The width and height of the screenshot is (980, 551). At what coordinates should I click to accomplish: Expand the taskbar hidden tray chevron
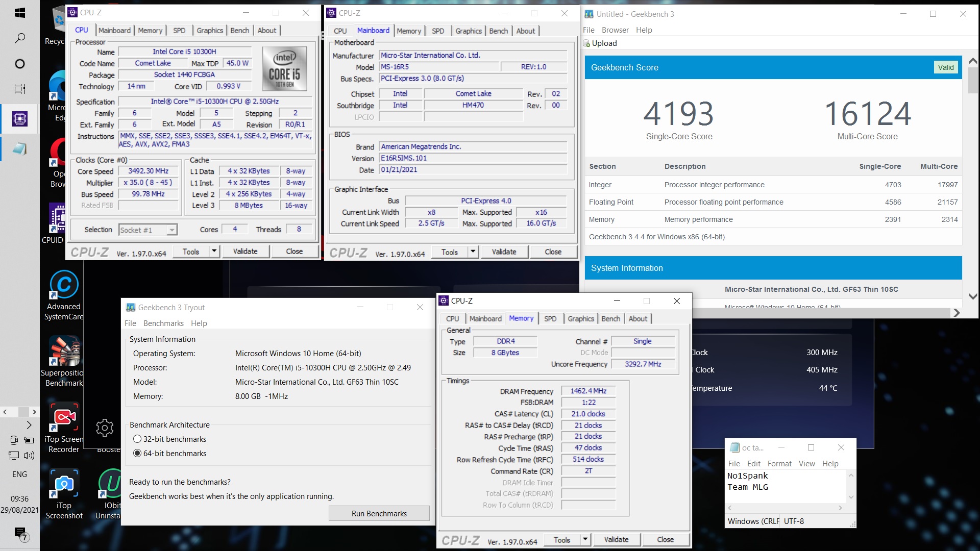[x=29, y=424]
